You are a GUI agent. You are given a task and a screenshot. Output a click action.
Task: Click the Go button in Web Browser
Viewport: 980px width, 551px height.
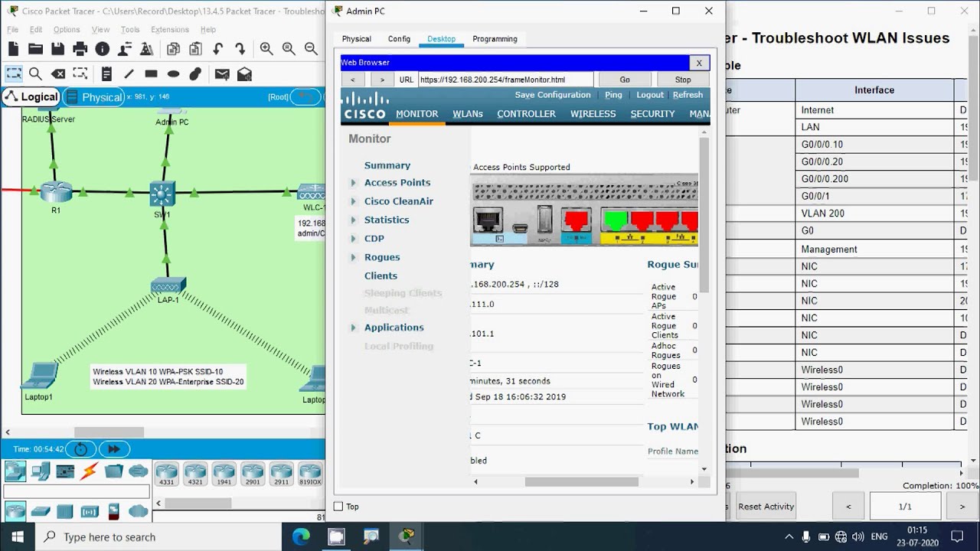(625, 80)
